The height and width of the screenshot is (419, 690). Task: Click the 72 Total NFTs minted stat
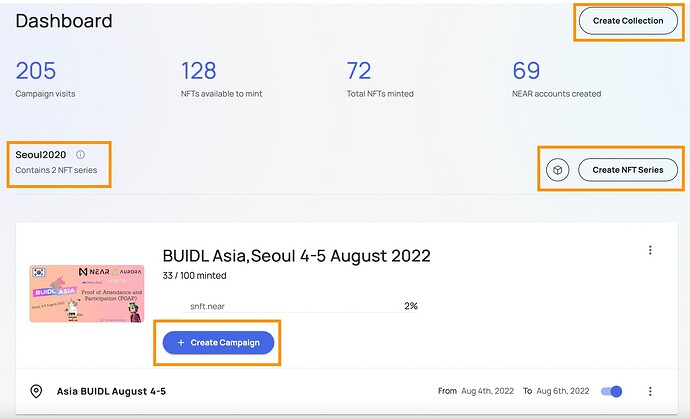click(x=380, y=79)
